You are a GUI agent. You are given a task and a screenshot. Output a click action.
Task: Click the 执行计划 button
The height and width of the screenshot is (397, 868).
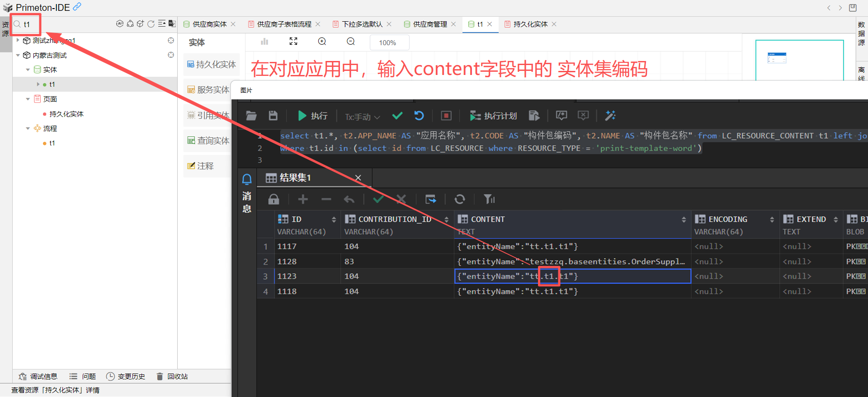(x=493, y=116)
